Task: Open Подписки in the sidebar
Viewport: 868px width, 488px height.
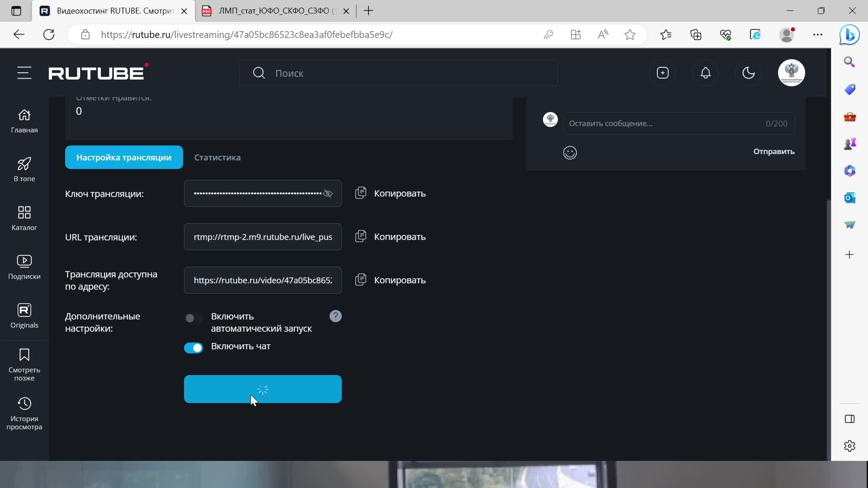Action: click(x=24, y=267)
